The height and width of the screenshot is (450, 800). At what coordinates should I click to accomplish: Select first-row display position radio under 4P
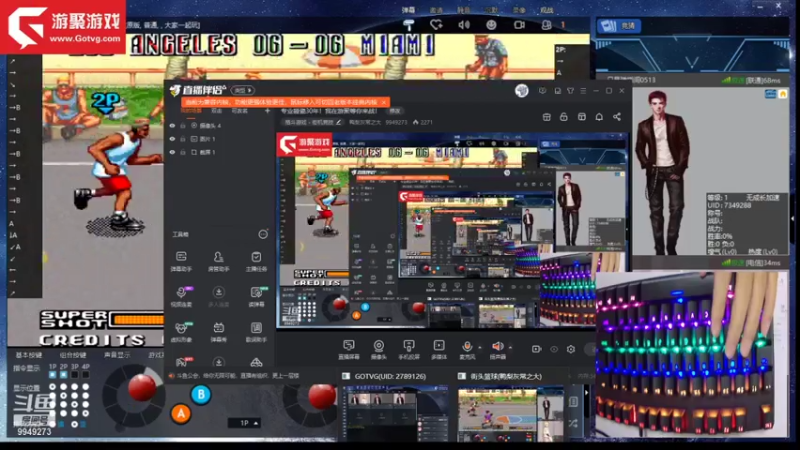(86, 387)
